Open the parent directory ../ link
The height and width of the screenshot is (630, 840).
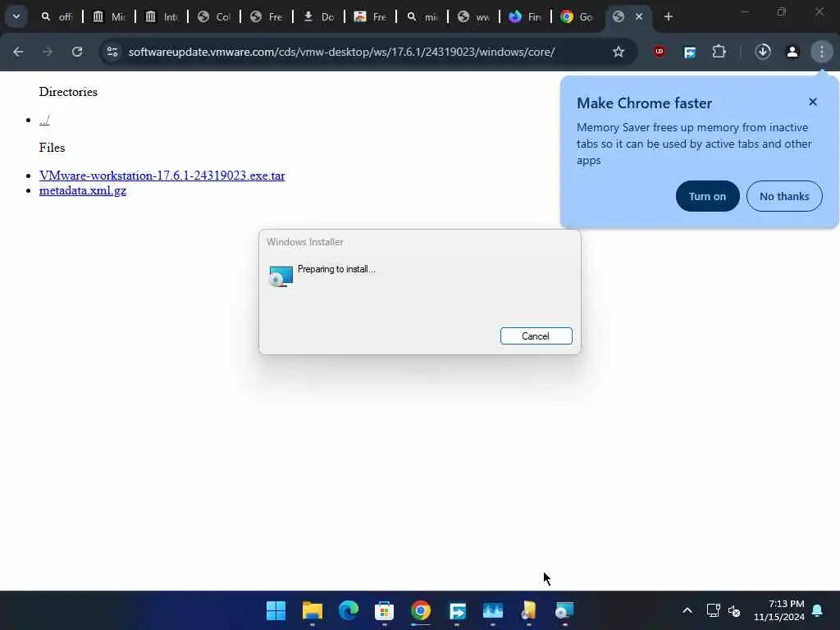(44, 120)
